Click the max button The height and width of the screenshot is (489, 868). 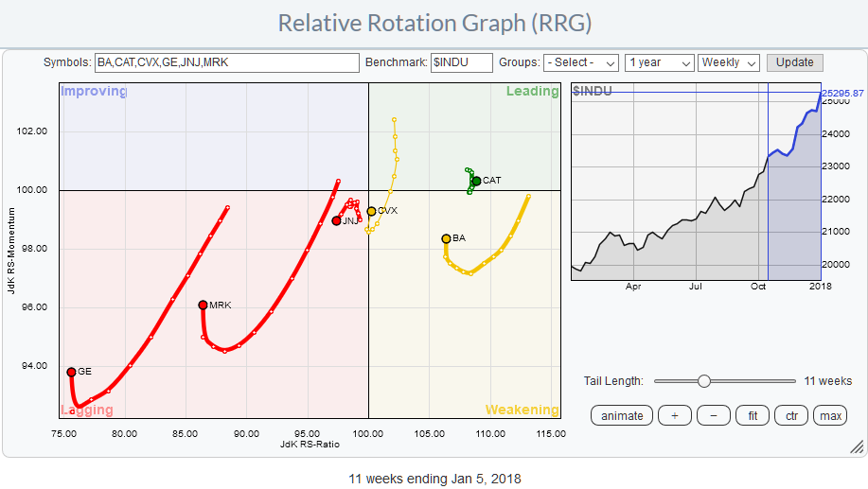[830, 416]
